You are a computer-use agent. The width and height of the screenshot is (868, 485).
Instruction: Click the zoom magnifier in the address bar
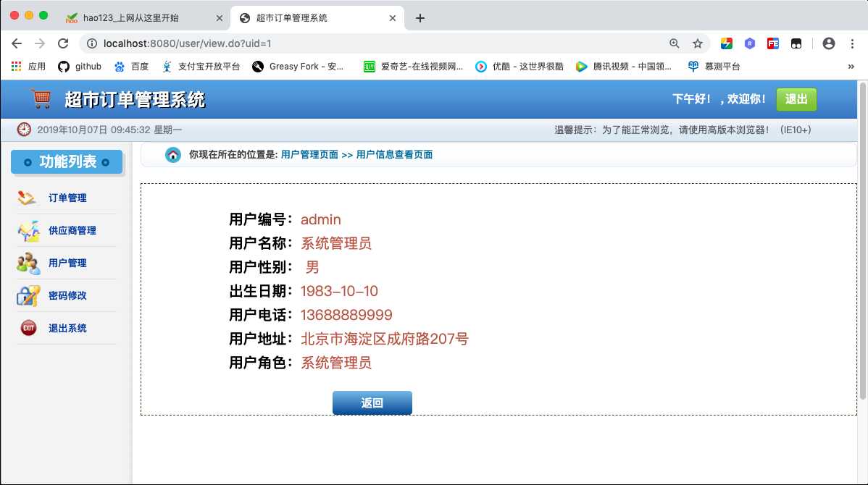click(675, 43)
